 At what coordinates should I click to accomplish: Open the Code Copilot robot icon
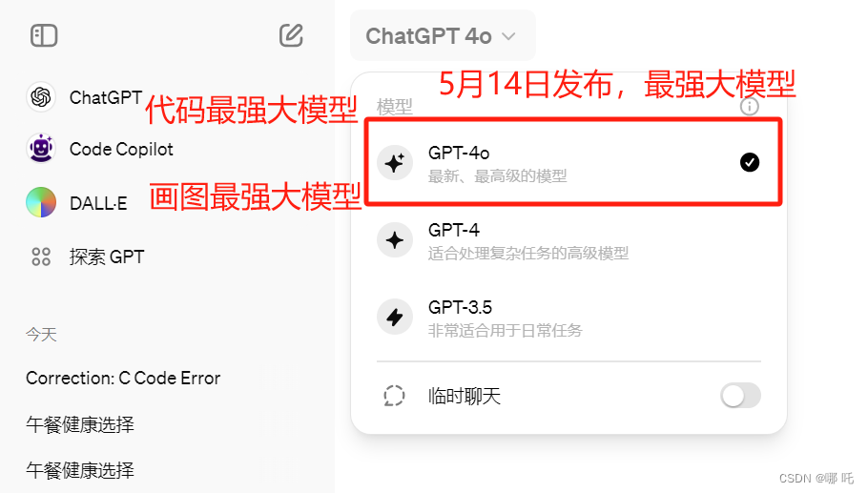tap(41, 149)
